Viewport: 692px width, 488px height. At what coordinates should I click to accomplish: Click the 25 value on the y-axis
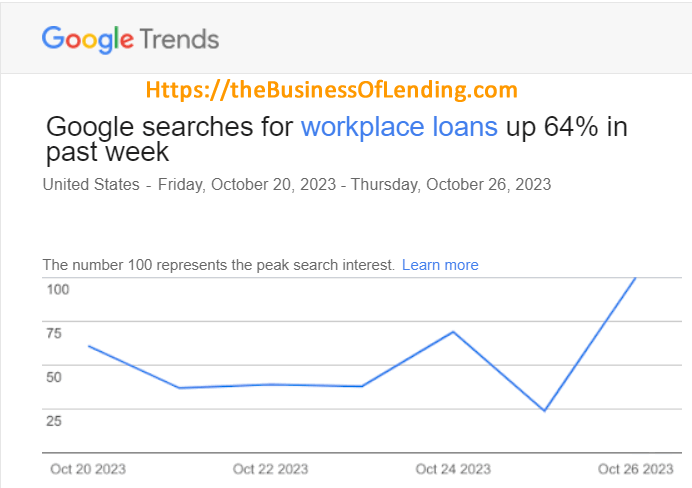[x=54, y=421]
